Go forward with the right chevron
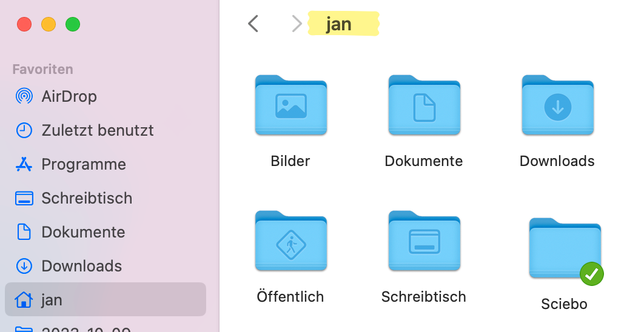The image size is (644, 332). 297,24
